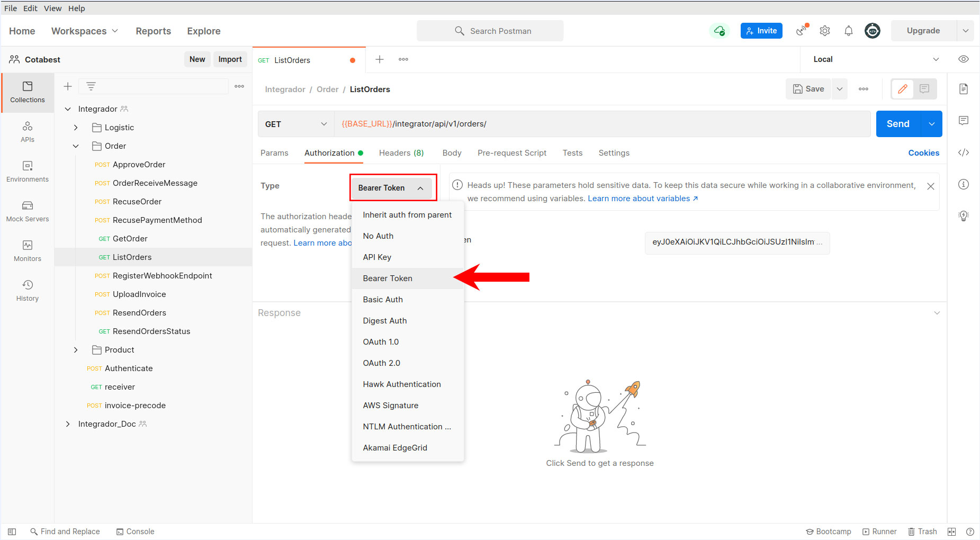This screenshot has width=980, height=540.
Task: Open the Collections sidebar panel
Action: [28, 92]
